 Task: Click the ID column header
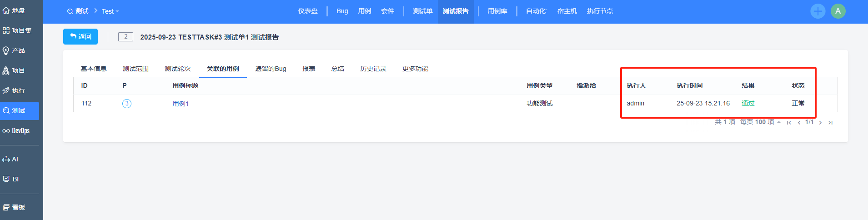tap(84, 85)
